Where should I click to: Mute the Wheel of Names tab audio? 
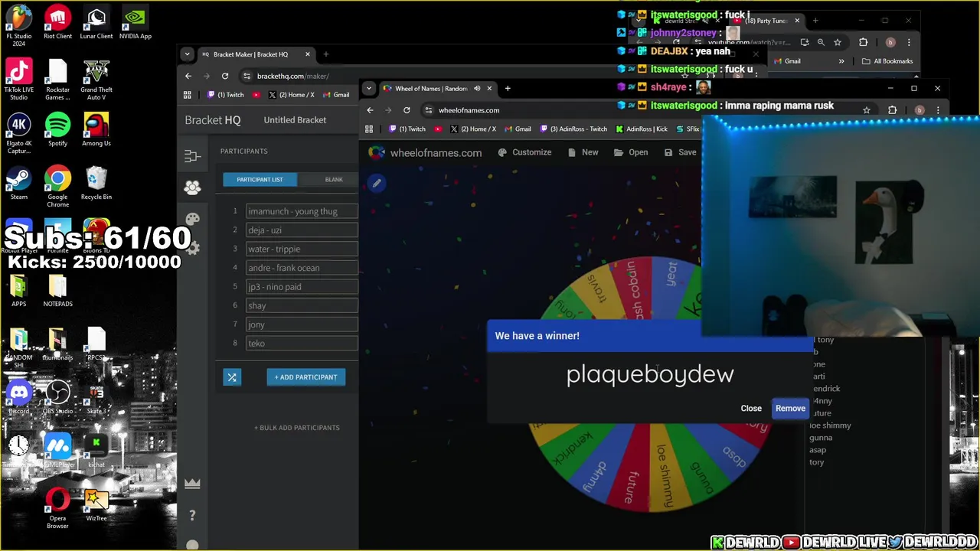point(477,88)
